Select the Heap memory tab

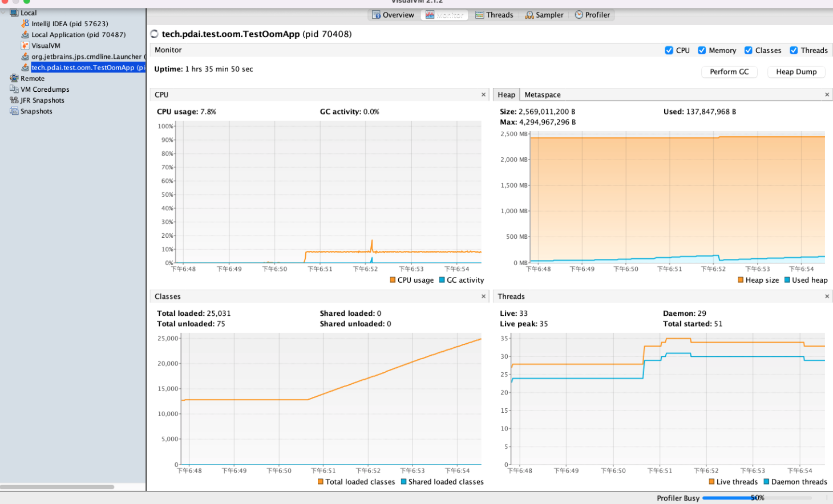506,95
